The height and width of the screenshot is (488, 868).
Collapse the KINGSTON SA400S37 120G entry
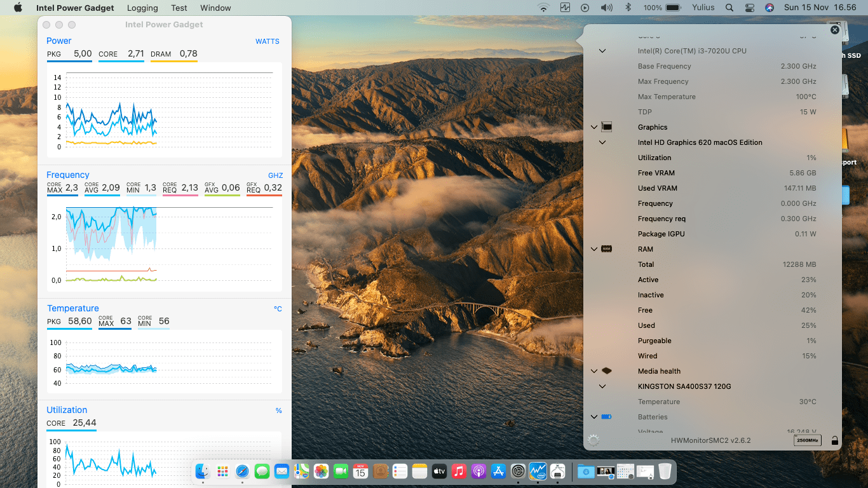pos(602,386)
